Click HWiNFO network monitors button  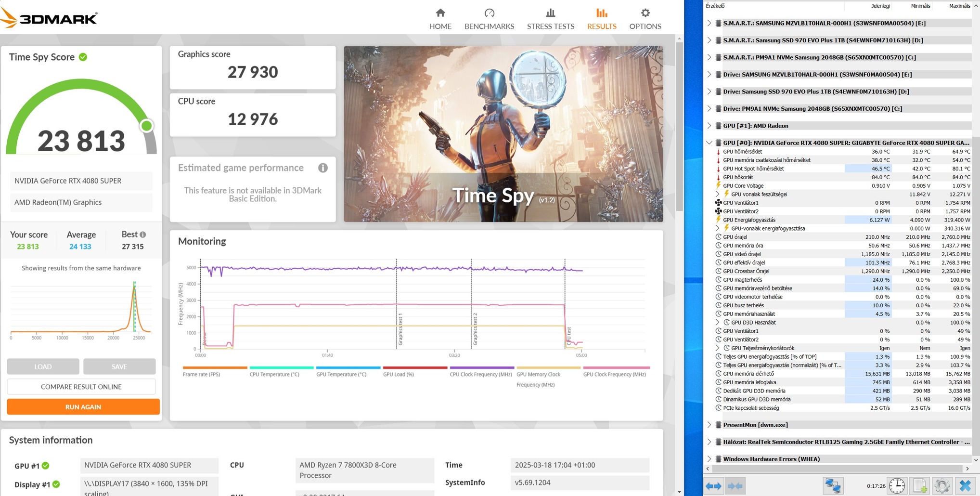coord(833,486)
